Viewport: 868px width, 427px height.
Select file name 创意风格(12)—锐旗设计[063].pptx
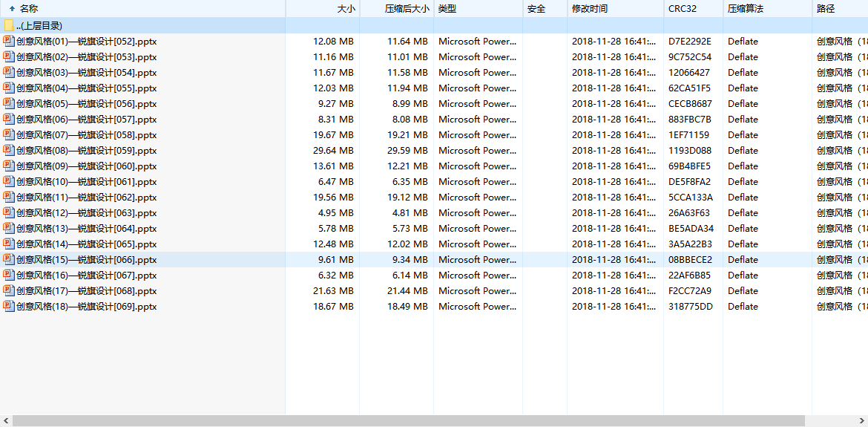tap(86, 212)
